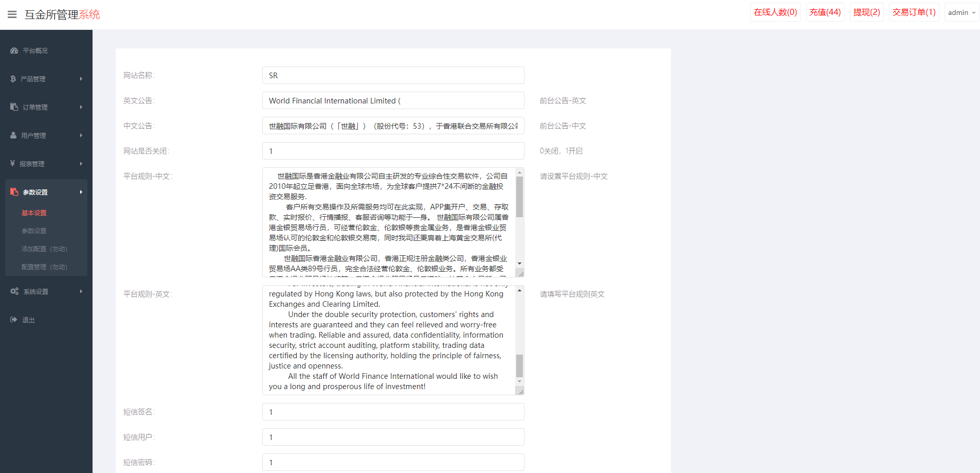Click the bitcoin product management icon
Viewport: 980px width, 473px height.
coord(13,79)
